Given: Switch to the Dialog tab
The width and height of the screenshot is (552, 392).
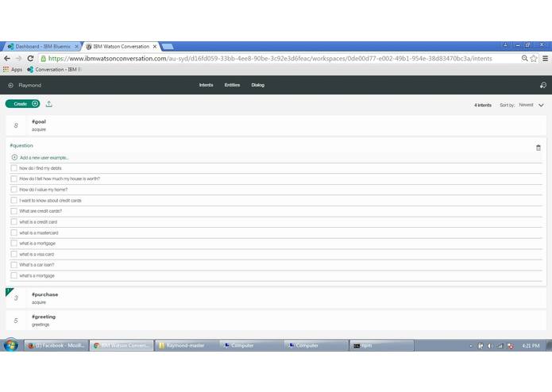Looking at the screenshot, I should click(257, 85).
